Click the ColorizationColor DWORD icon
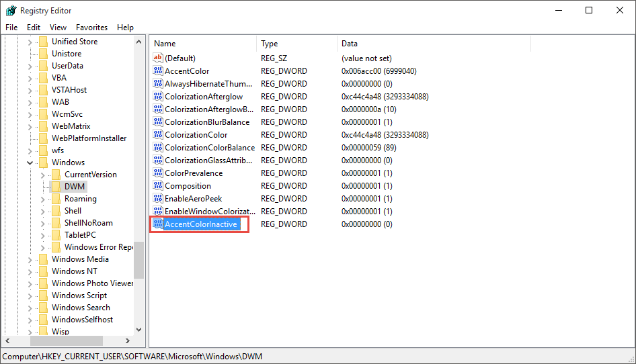The height and width of the screenshot is (364, 636). pos(158,134)
